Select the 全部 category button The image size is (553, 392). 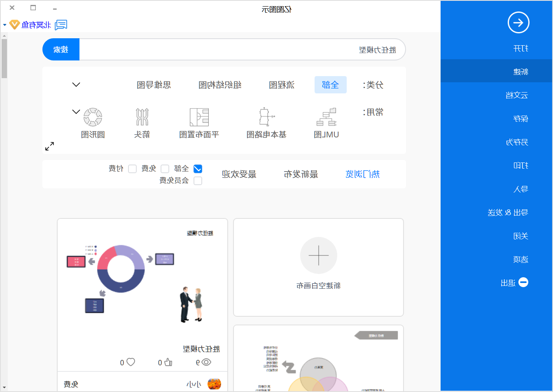(x=331, y=85)
